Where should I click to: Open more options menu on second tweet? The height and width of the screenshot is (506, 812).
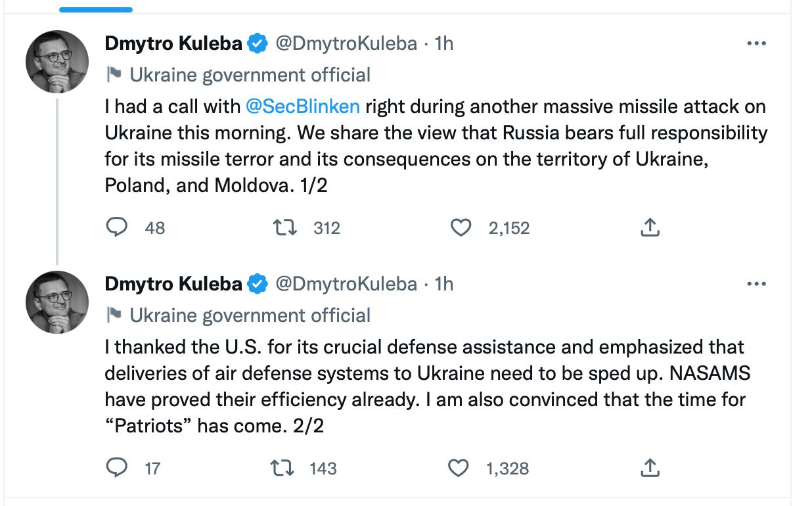tap(757, 285)
